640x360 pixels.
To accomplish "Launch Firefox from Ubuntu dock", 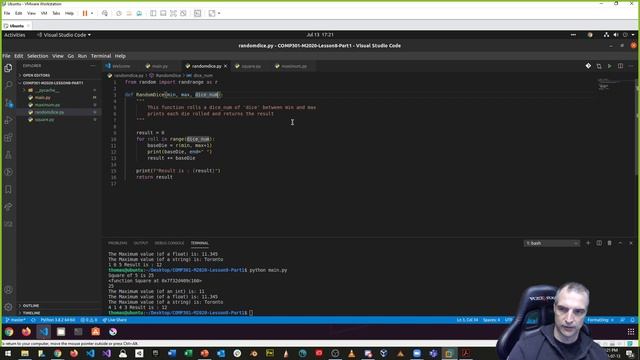I will [x=26, y=332].
